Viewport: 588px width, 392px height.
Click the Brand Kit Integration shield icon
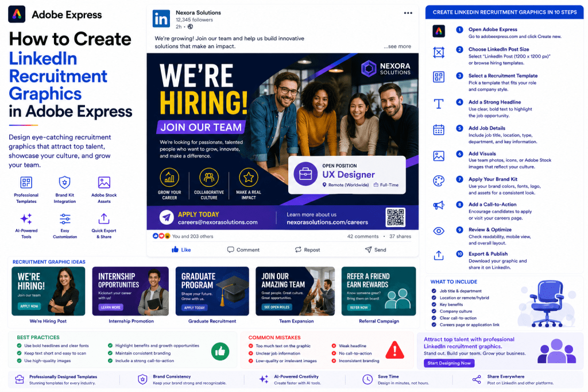[64, 182]
